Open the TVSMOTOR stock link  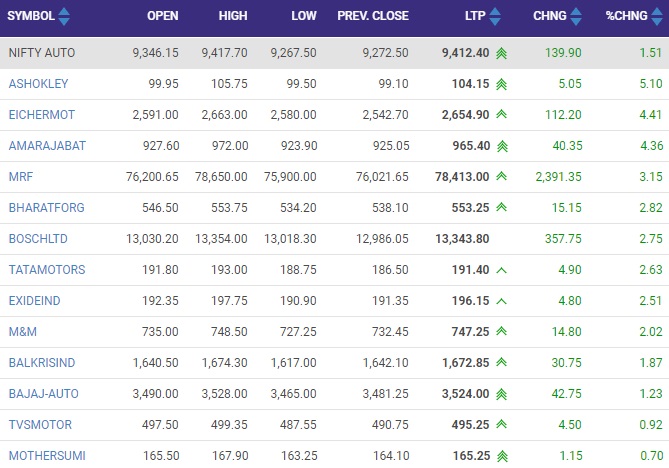40,425
